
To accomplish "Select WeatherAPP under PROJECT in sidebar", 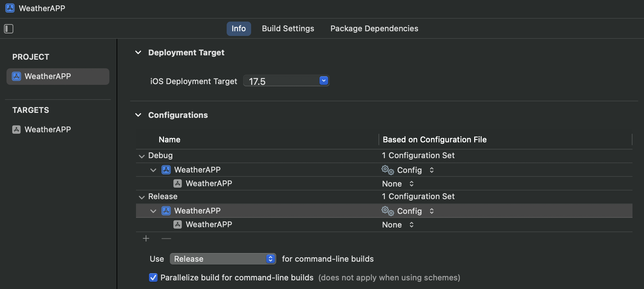I will pos(58,77).
